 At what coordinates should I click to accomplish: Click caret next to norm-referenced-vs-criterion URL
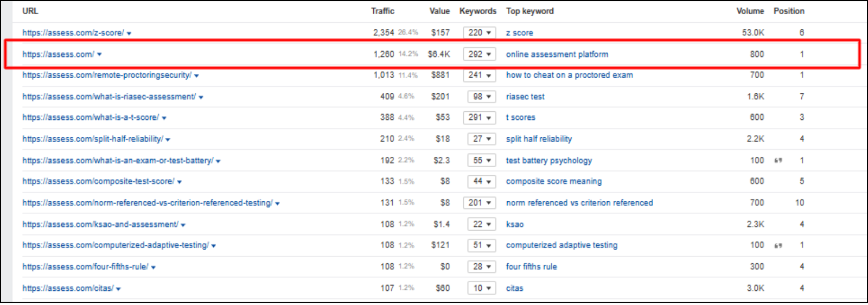(x=277, y=204)
